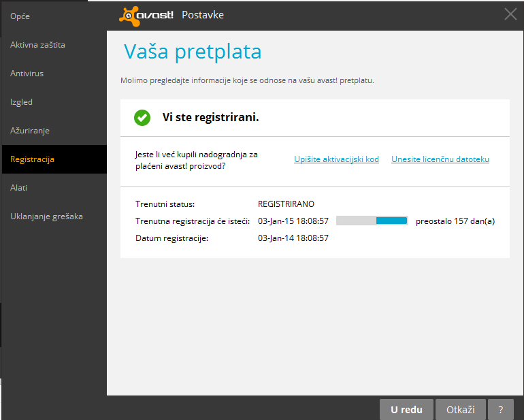Screen dimensions: 524x420
Task: Click the 'Vi ste registrirani.' heading
Action: (x=210, y=117)
